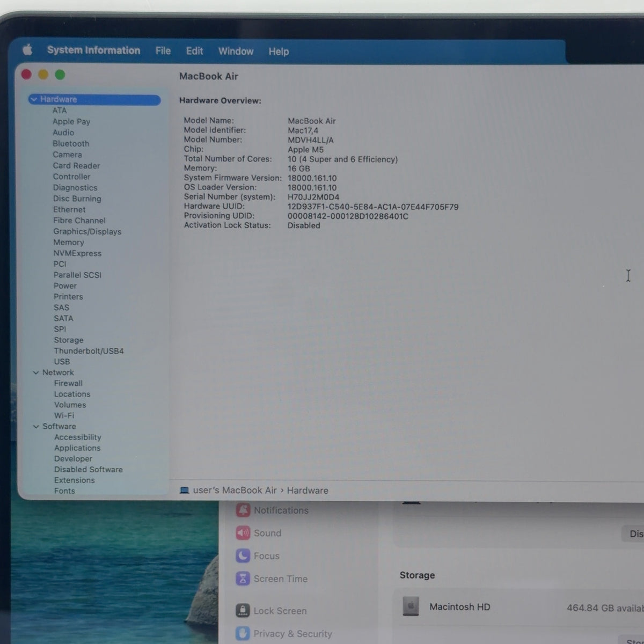Screen dimensions: 644x644
Task: Select Graphics/Displays in the sidebar
Action: pos(87,231)
